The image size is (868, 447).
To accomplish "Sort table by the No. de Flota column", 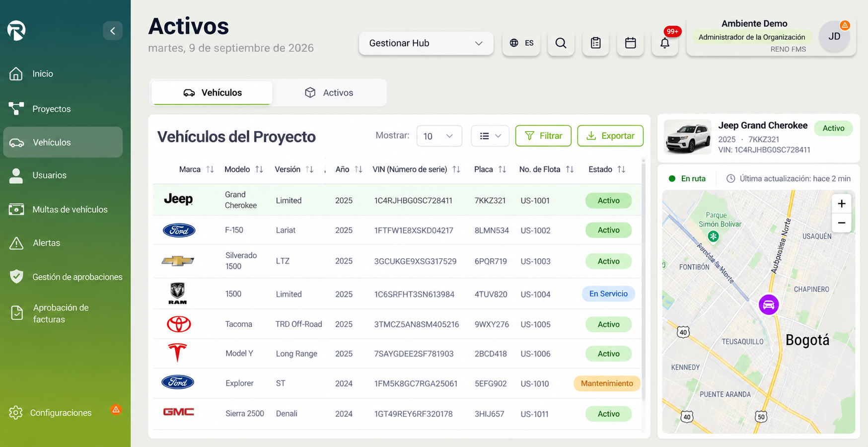I will 570,169.
